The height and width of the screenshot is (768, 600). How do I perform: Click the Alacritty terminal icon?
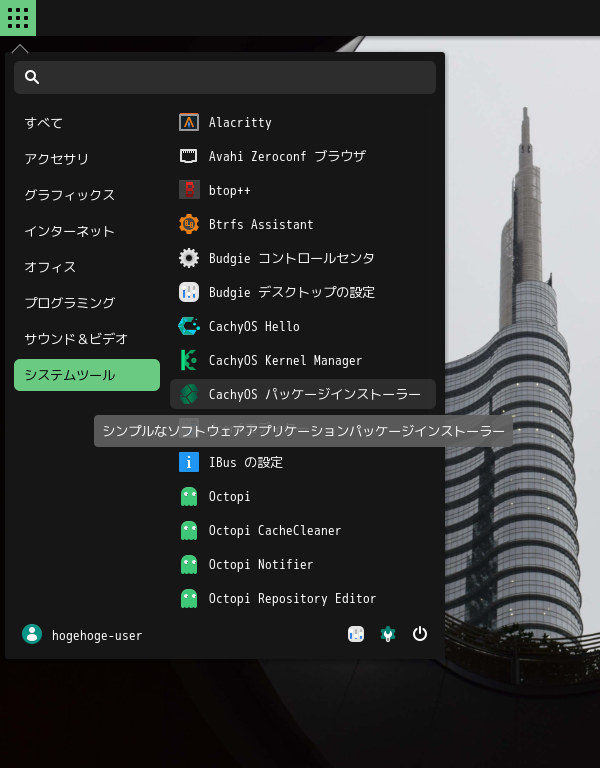(x=189, y=122)
